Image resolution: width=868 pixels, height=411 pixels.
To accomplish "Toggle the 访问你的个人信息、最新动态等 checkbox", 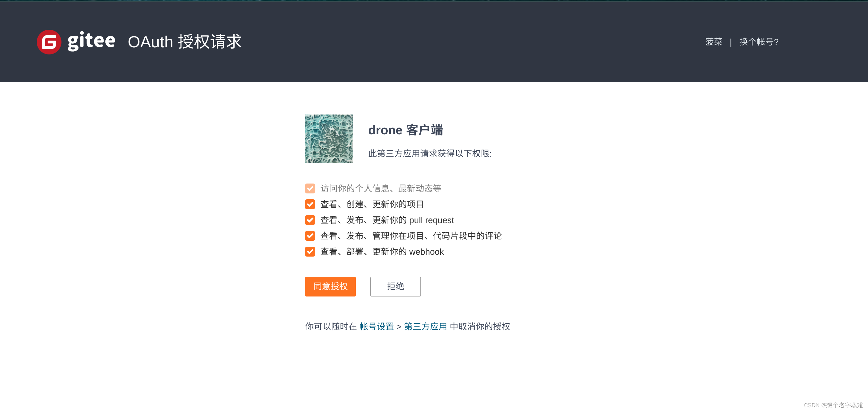I will point(310,188).
